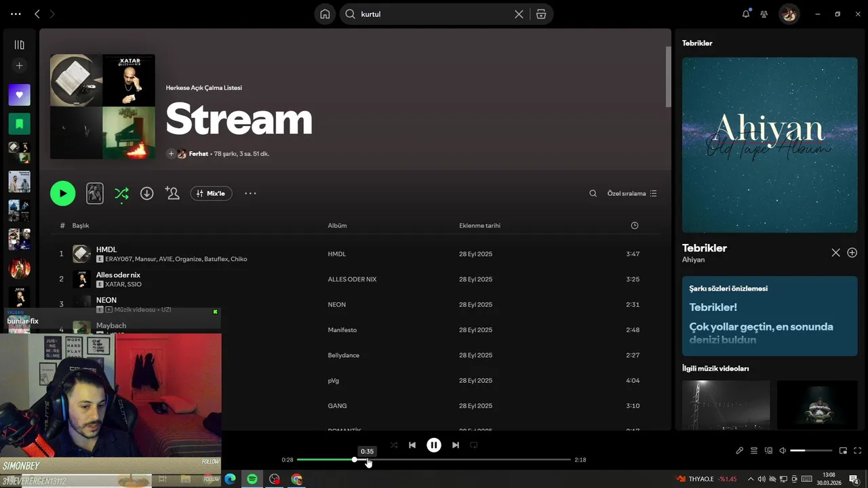
Task: Open Ferhat's profile link
Action: [199, 154]
